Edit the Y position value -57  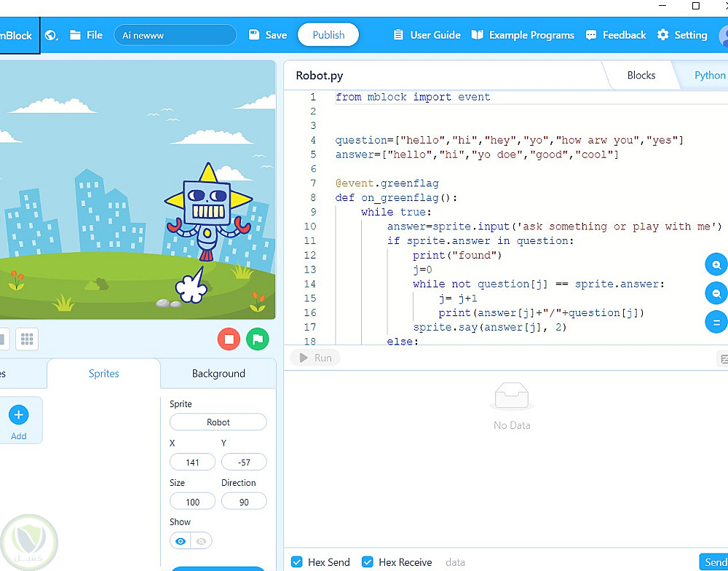[244, 462]
